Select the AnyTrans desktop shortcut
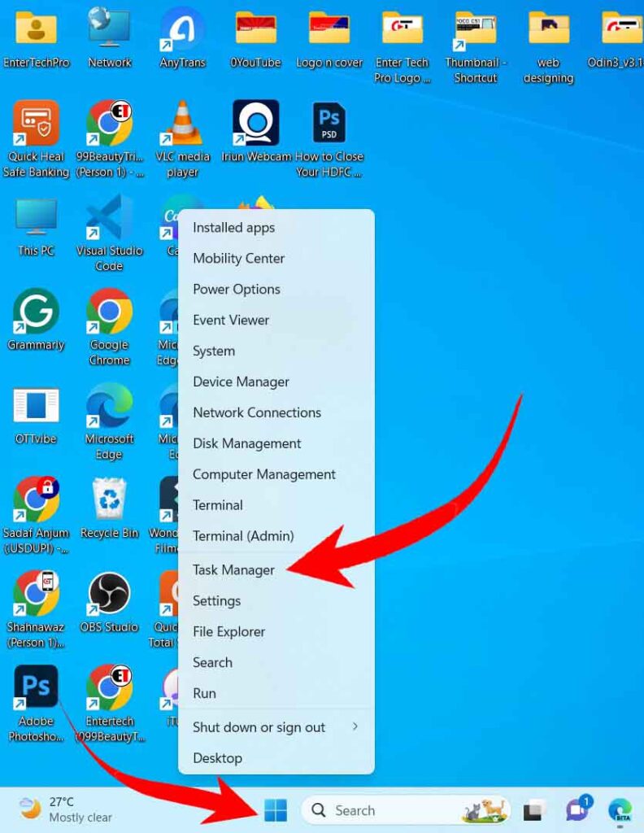The image size is (644, 833). pyautogui.click(x=182, y=30)
